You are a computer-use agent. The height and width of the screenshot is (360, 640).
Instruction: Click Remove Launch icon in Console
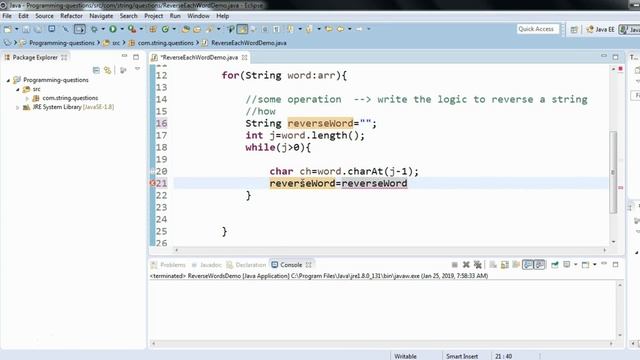(x=466, y=265)
